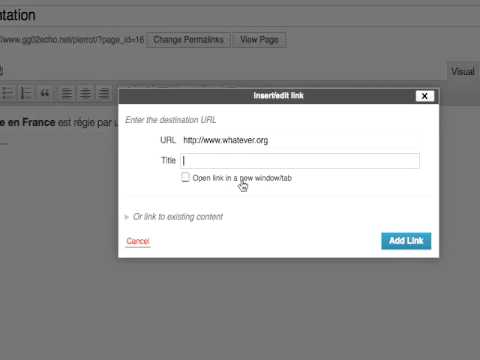Apply bulleted list formatting in the toolbar

[x=7, y=93]
